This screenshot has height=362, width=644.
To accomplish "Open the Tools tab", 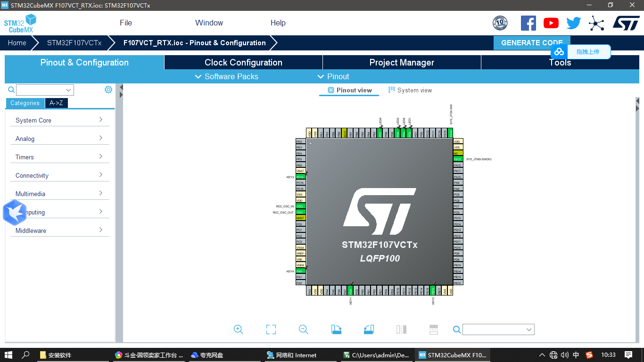I will tap(560, 62).
